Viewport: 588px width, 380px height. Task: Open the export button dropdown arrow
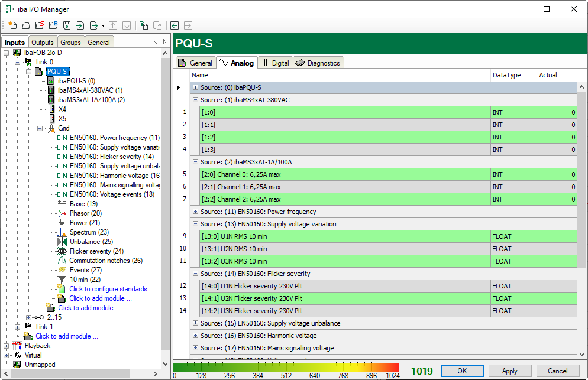pos(103,25)
